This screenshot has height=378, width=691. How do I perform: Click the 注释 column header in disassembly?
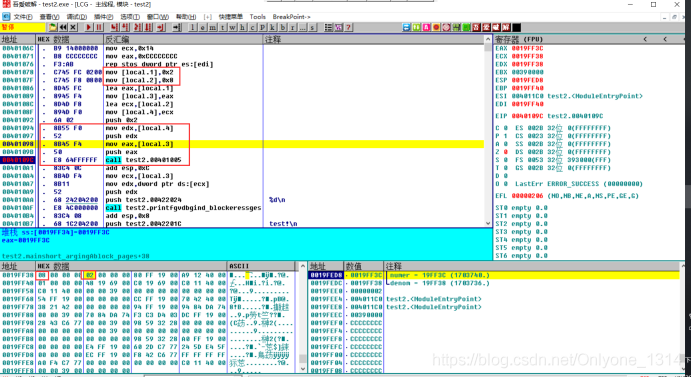coord(373,39)
